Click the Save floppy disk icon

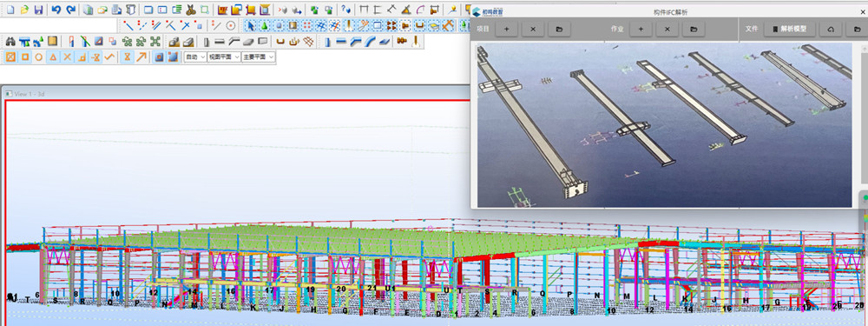coord(38,10)
